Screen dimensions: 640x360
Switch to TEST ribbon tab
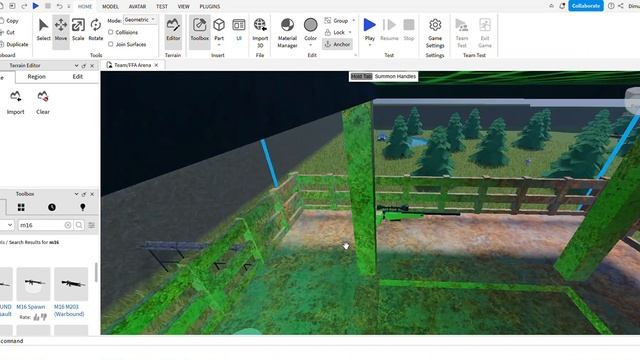(162, 7)
